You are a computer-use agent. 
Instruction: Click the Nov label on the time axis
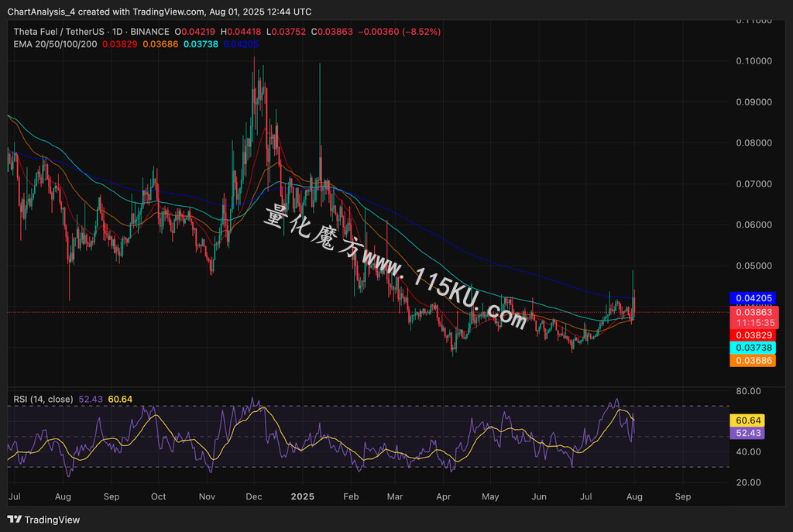(207, 496)
